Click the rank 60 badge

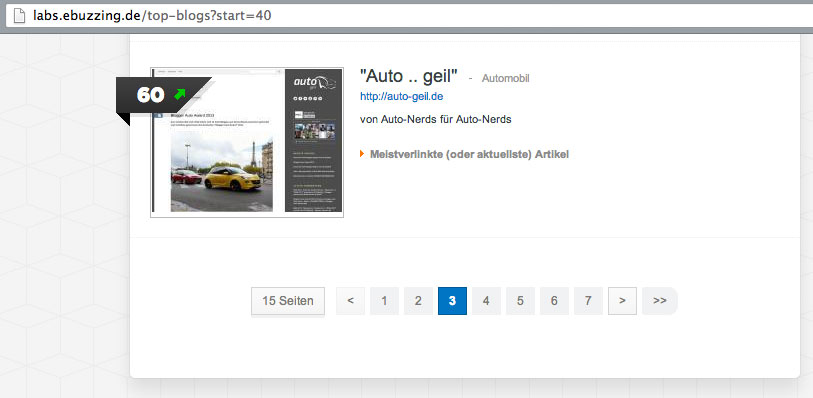point(163,95)
